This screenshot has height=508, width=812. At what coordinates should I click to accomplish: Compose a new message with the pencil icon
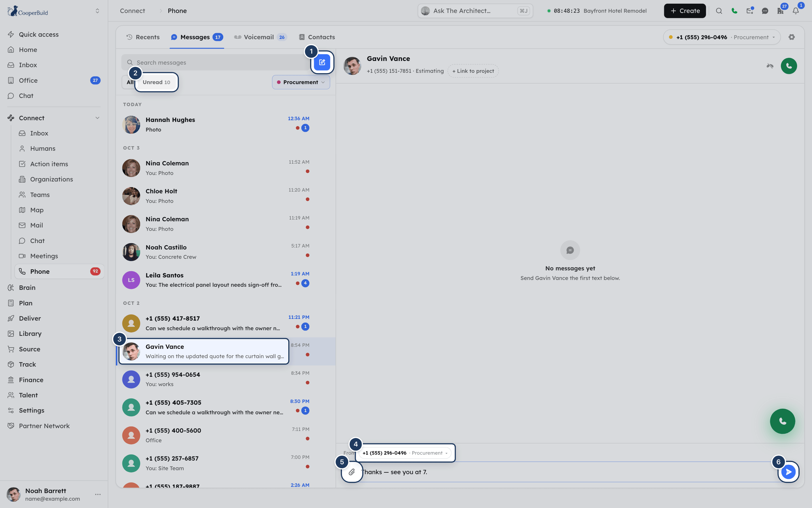(322, 62)
